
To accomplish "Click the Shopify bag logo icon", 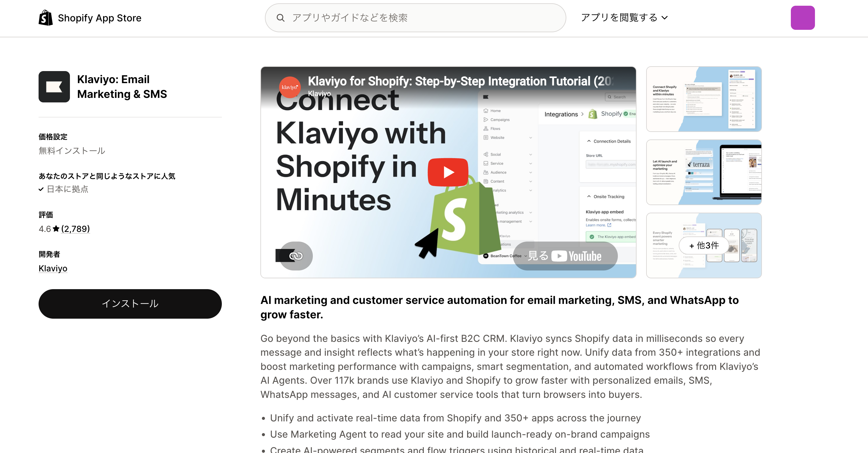I will tap(46, 17).
